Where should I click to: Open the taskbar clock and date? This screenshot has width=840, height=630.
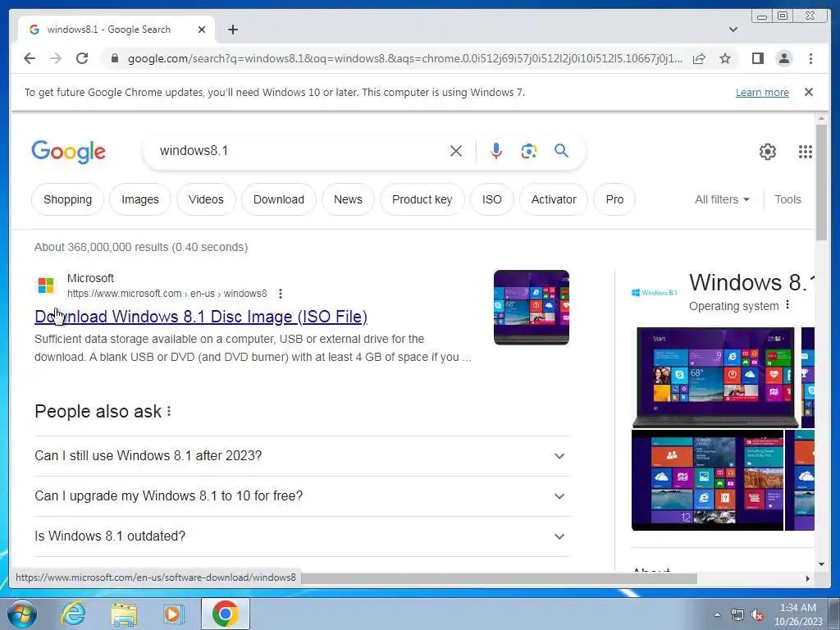798,614
